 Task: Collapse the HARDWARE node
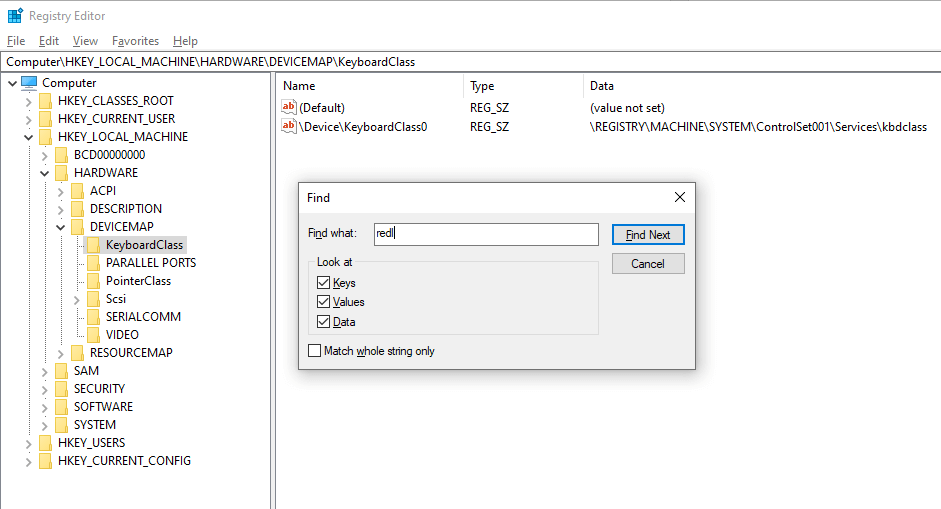[44, 173]
